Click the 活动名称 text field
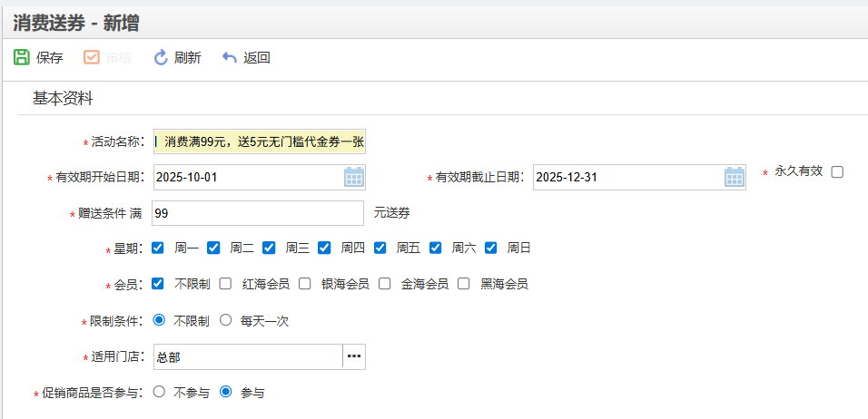The height and width of the screenshot is (419, 868). pyautogui.click(x=260, y=141)
